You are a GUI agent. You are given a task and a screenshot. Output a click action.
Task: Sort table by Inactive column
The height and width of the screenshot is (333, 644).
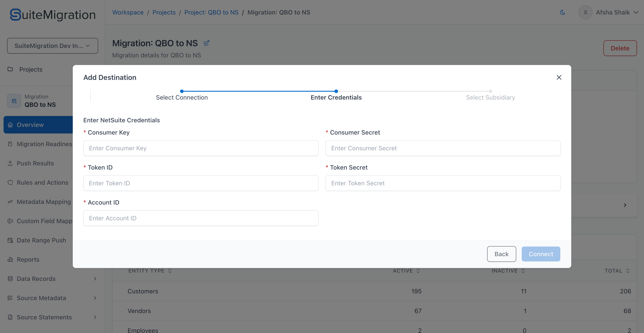(508, 271)
